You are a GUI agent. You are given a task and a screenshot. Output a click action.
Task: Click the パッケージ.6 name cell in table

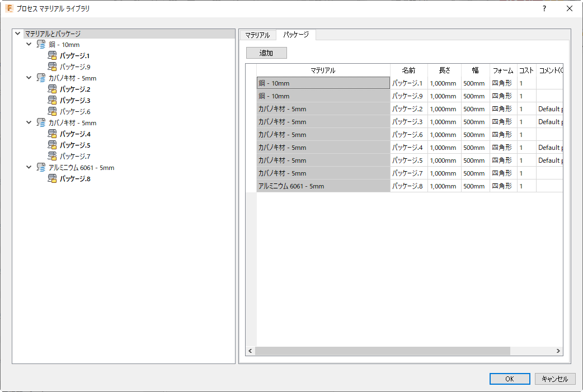pos(408,135)
